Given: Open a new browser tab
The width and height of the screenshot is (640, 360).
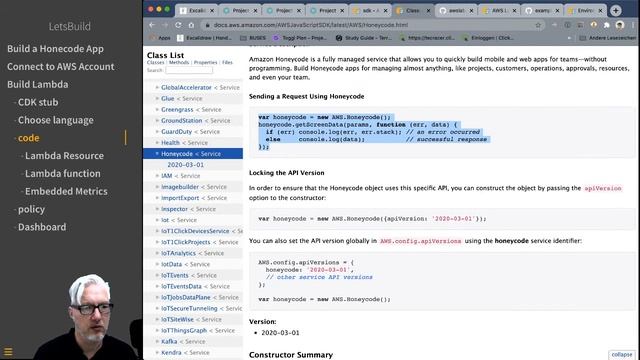Looking at the screenshot, I should tap(616, 11).
